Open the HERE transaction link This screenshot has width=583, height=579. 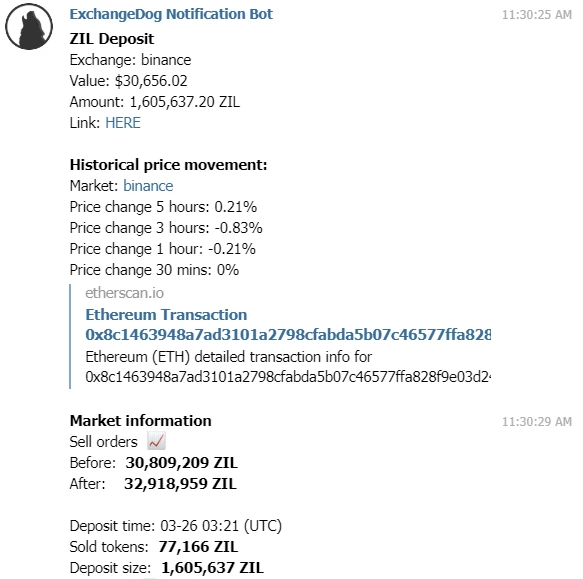pyautogui.click(x=123, y=123)
